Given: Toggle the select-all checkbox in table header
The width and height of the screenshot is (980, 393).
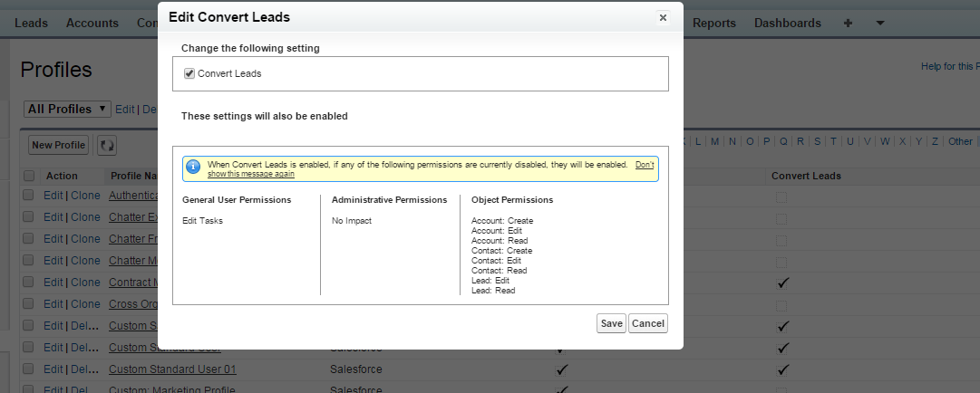Looking at the screenshot, I should 29,176.
